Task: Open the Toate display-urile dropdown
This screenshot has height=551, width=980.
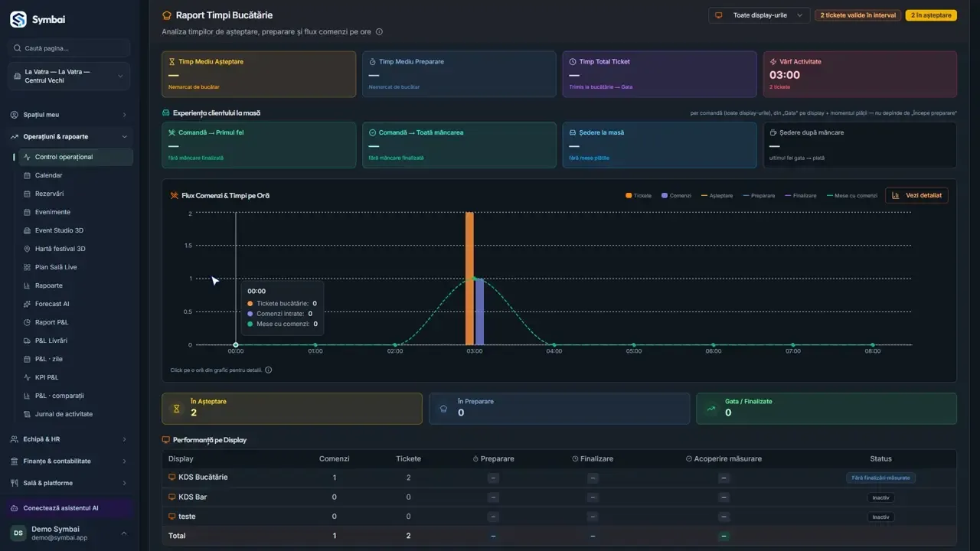Action: [759, 15]
